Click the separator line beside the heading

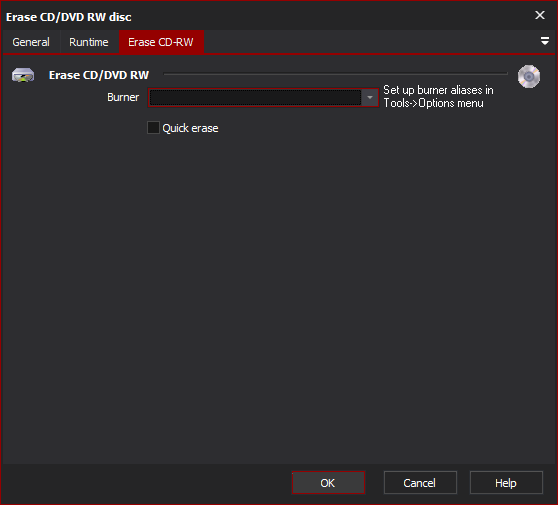click(x=335, y=74)
